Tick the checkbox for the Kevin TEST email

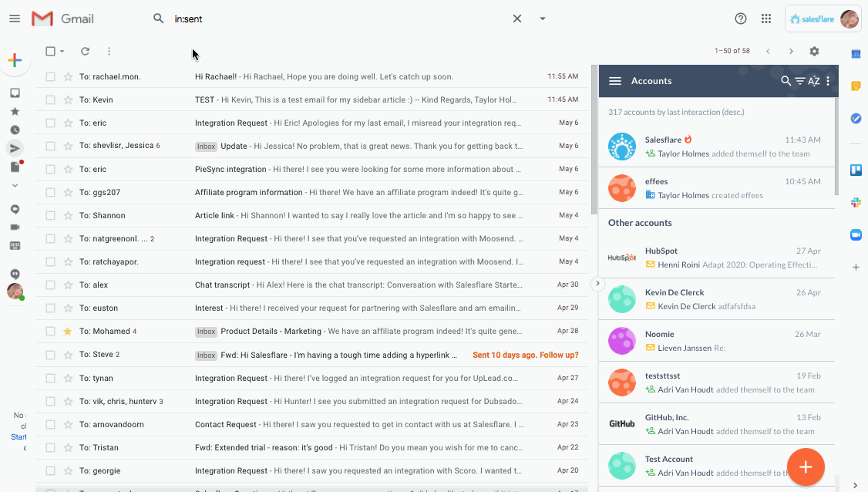click(50, 99)
